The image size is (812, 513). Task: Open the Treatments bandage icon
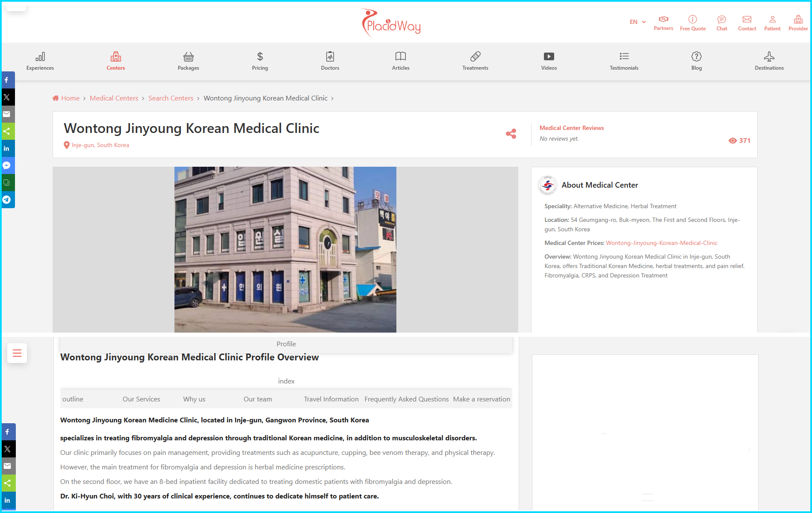[475, 57]
